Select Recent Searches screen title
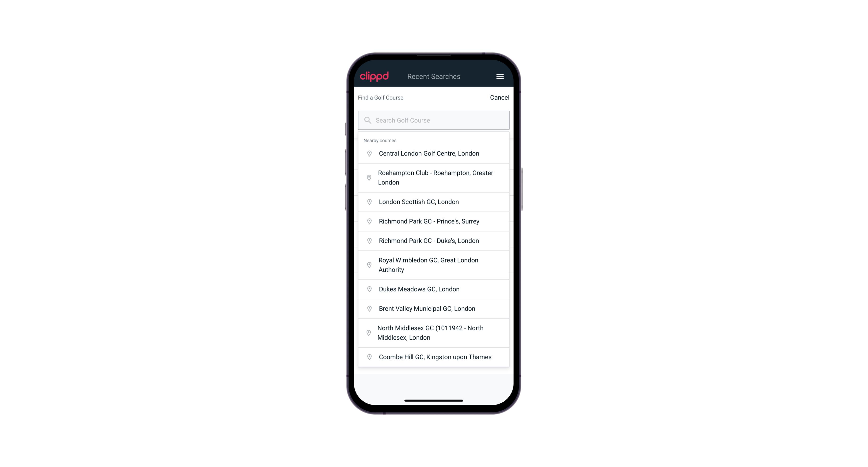This screenshot has width=868, height=467. [x=434, y=76]
